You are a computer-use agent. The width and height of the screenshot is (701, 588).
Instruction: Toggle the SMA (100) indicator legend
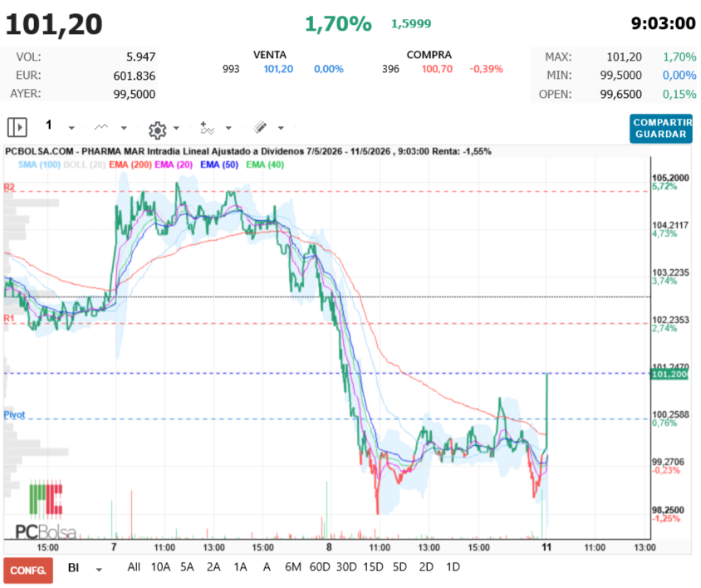39,164
